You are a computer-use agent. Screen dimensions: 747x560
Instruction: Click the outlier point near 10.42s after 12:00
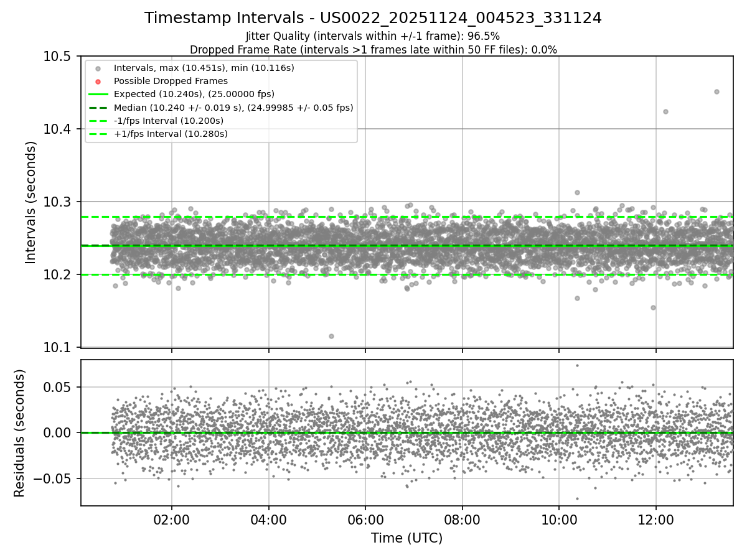[665, 111]
